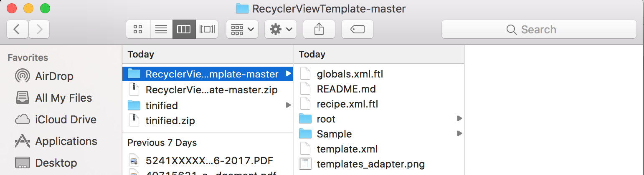The width and height of the screenshot is (644, 175).
Task: Open the Applications sidebar item
Action: [66, 141]
